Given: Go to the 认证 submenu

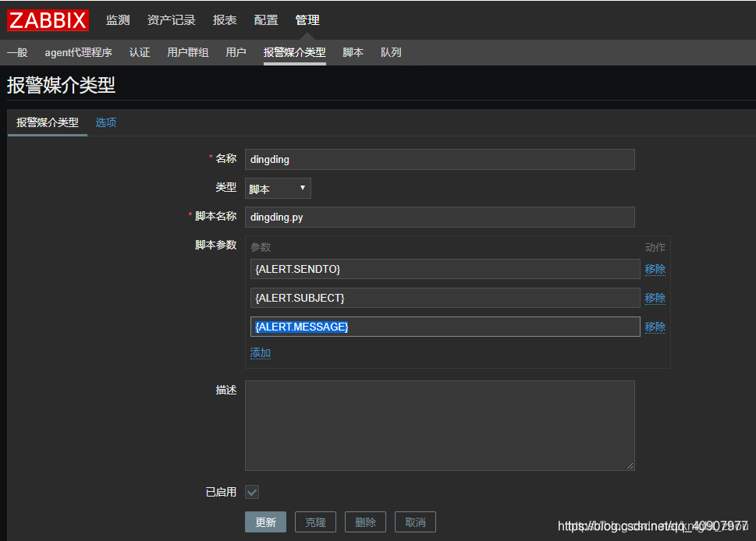Looking at the screenshot, I should (140, 52).
